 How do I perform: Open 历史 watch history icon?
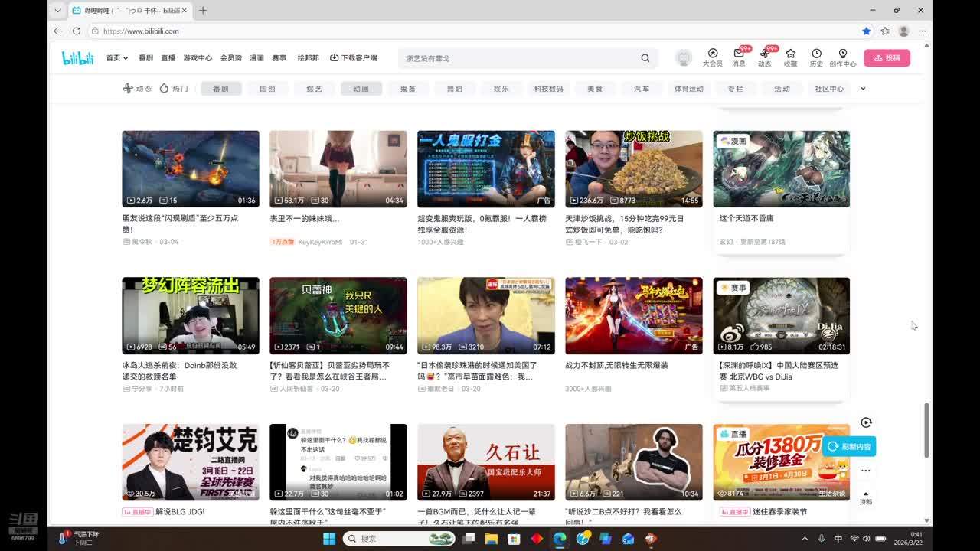[x=816, y=54]
